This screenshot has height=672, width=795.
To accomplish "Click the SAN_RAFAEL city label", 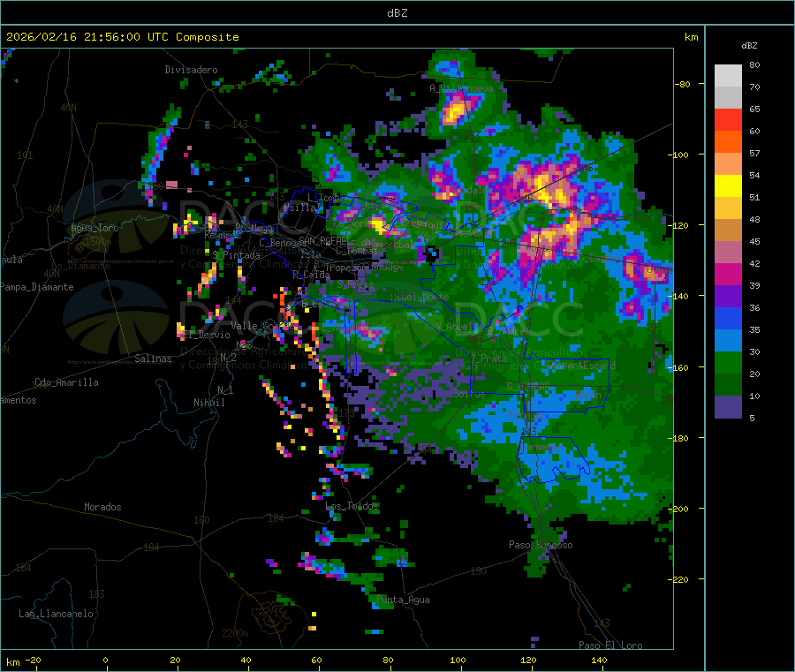I will point(324,240).
